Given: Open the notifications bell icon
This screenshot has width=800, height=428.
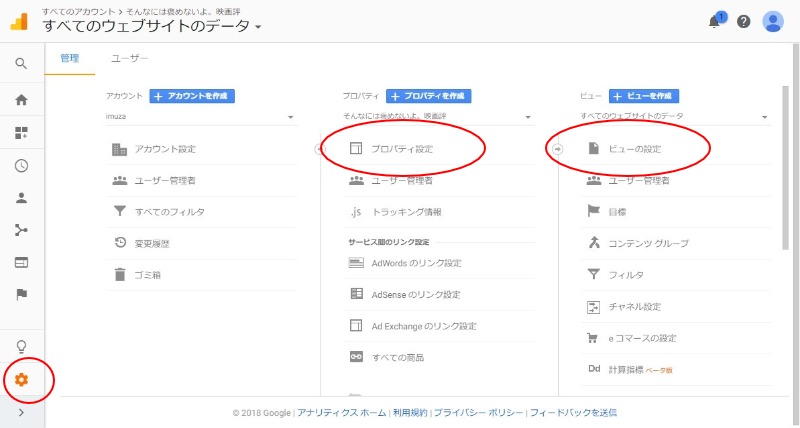Looking at the screenshot, I should tap(715, 21).
